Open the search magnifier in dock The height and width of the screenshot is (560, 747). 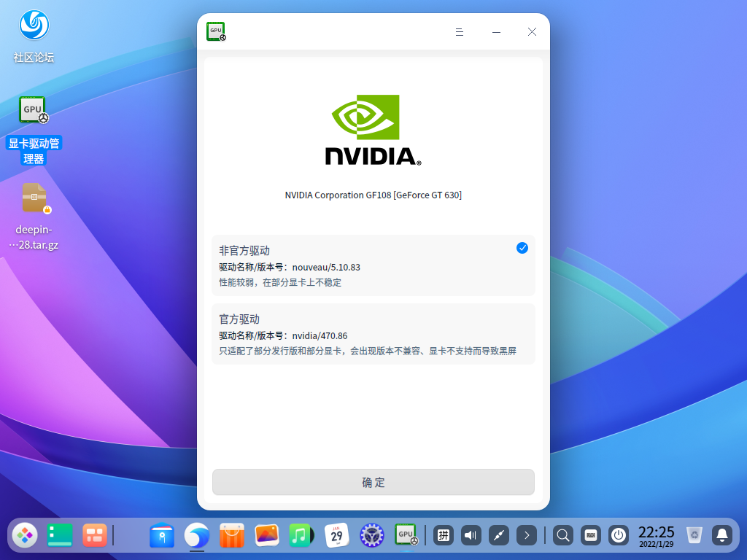click(562, 535)
